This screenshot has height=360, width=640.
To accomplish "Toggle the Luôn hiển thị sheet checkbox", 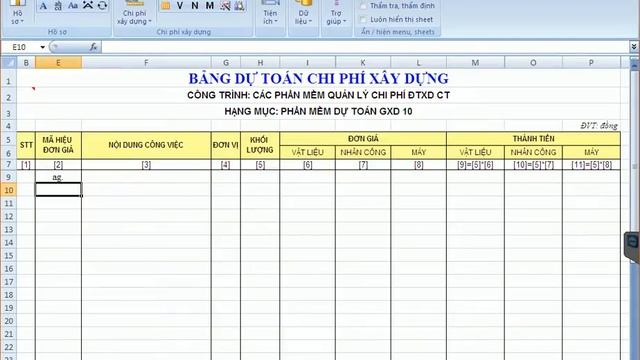I will tap(363, 20).
